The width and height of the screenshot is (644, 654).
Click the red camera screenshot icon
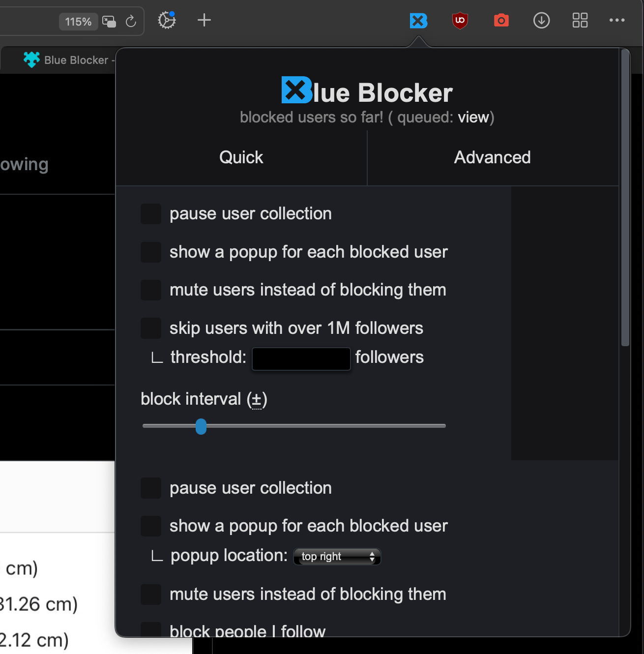(x=501, y=21)
